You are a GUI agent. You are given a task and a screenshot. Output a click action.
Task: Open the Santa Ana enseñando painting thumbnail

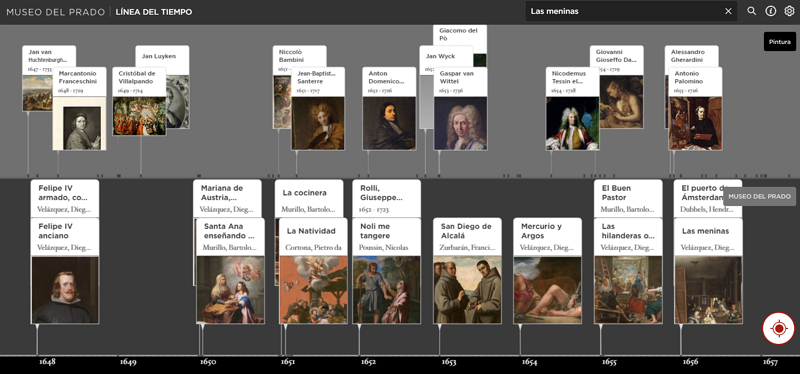coord(230,289)
